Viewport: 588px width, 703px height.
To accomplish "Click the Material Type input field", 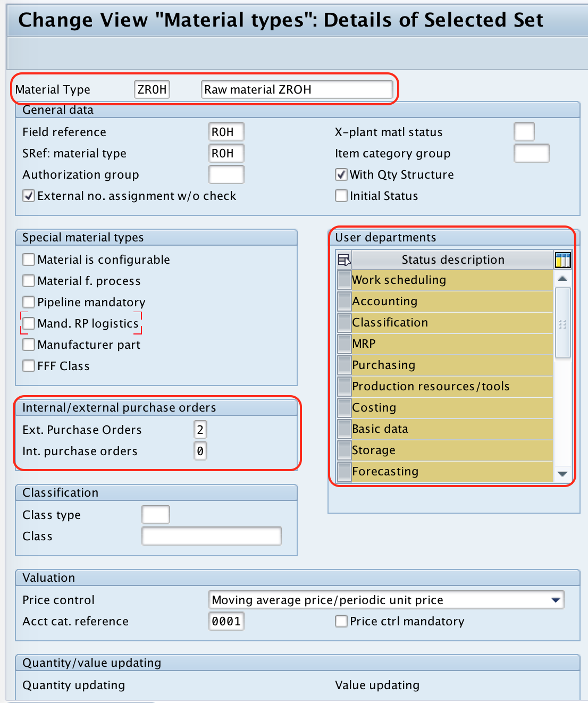I will pyautogui.click(x=152, y=89).
